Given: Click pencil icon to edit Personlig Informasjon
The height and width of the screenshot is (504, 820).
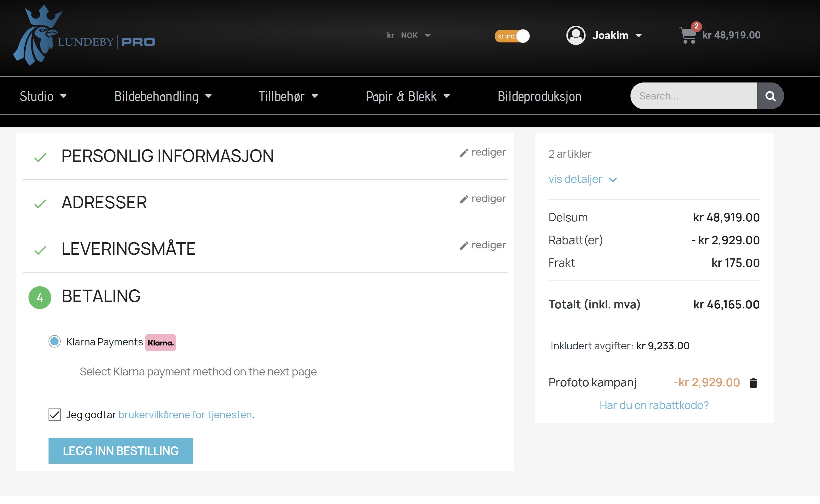Looking at the screenshot, I should coord(464,153).
